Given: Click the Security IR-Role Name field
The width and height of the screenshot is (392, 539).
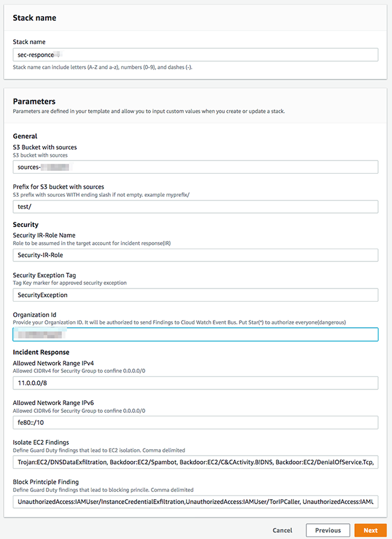Looking at the screenshot, I should pyautogui.click(x=195, y=255).
